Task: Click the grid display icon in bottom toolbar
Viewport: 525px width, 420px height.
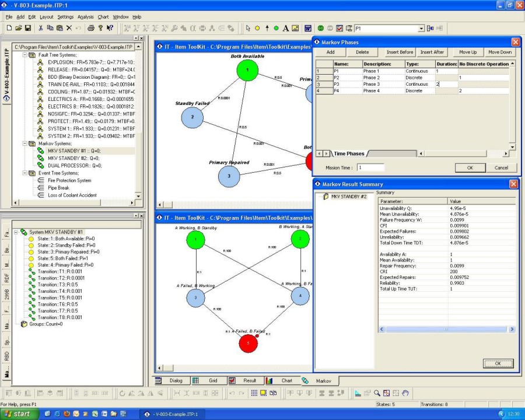Action: click(x=254, y=393)
